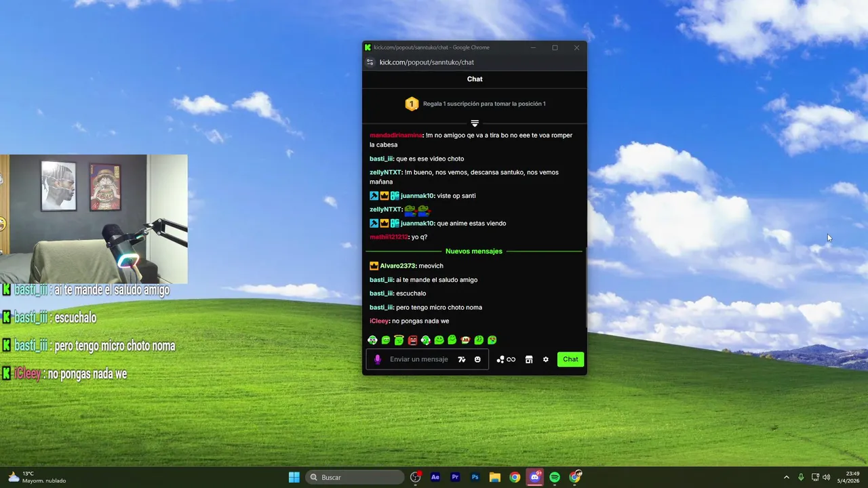Click the tray microphone icon
This screenshot has height=488, width=868.
[x=801, y=477]
